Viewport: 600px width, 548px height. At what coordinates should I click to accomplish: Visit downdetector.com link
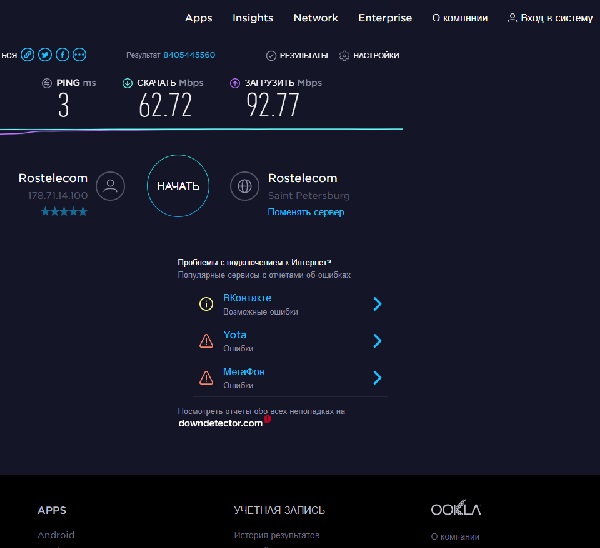(x=220, y=423)
